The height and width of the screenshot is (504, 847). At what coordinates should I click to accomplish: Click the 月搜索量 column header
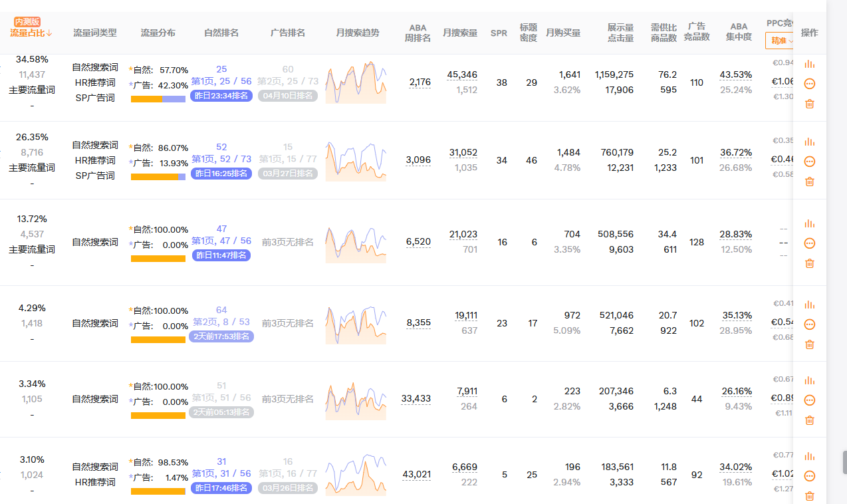click(459, 33)
